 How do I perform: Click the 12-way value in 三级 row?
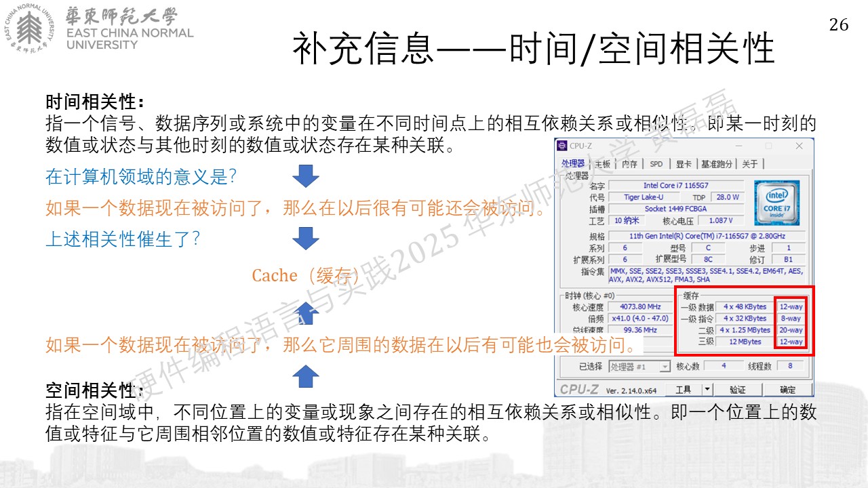[x=791, y=342]
